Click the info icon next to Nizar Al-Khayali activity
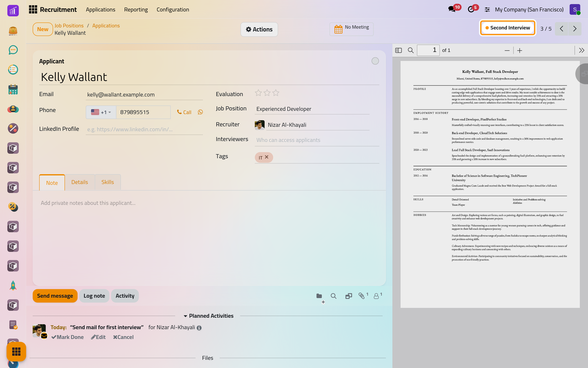 (x=199, y=328)
